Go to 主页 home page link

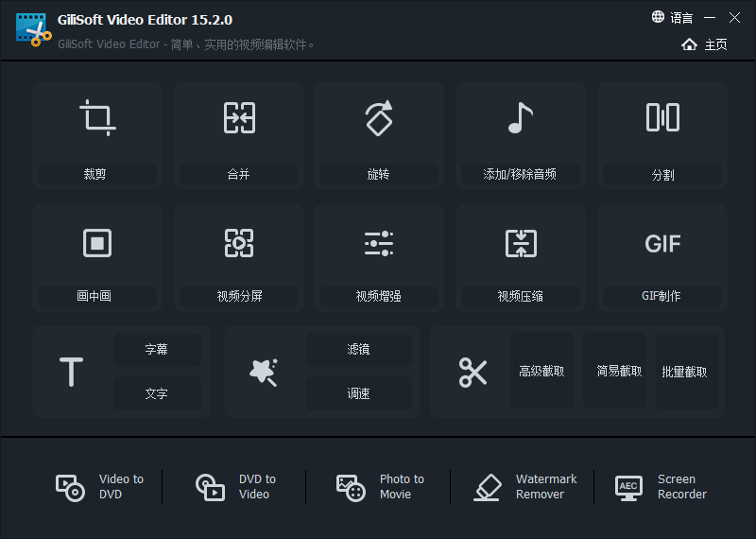705,44
